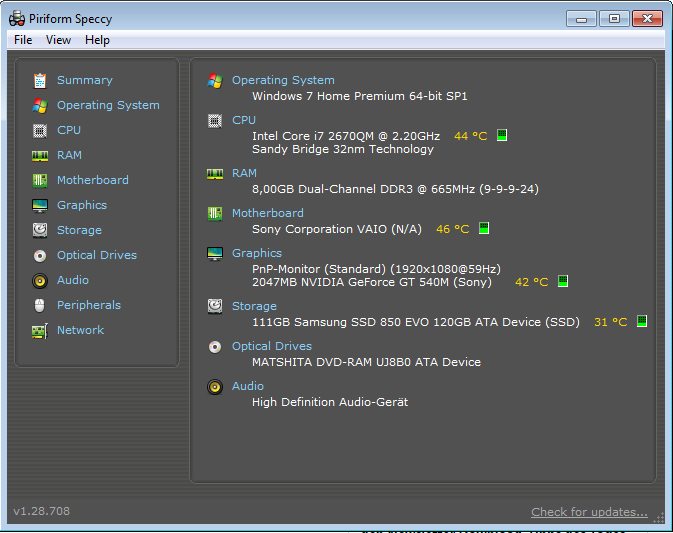Click the Graphics heading link in summary
The image size is (673, 533).
click(x=257, y=253)
